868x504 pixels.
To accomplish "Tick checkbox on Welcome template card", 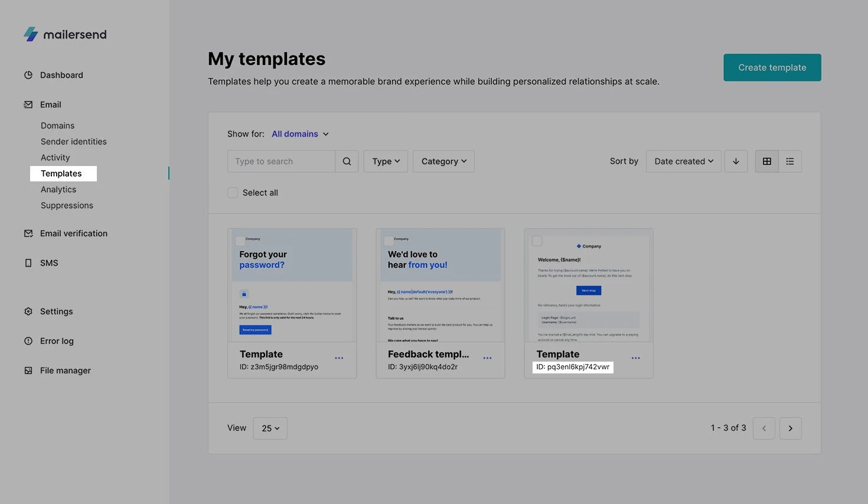I will 537,241.
